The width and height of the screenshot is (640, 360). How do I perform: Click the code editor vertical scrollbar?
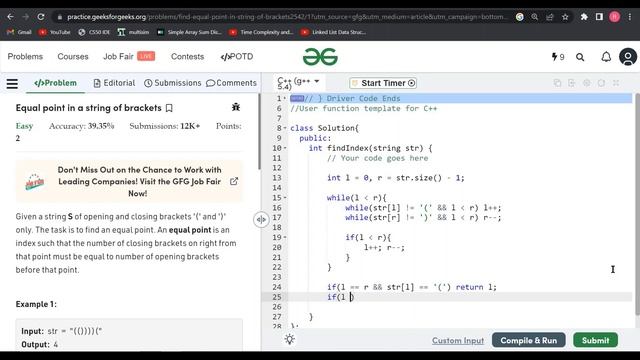click(637, 204)
